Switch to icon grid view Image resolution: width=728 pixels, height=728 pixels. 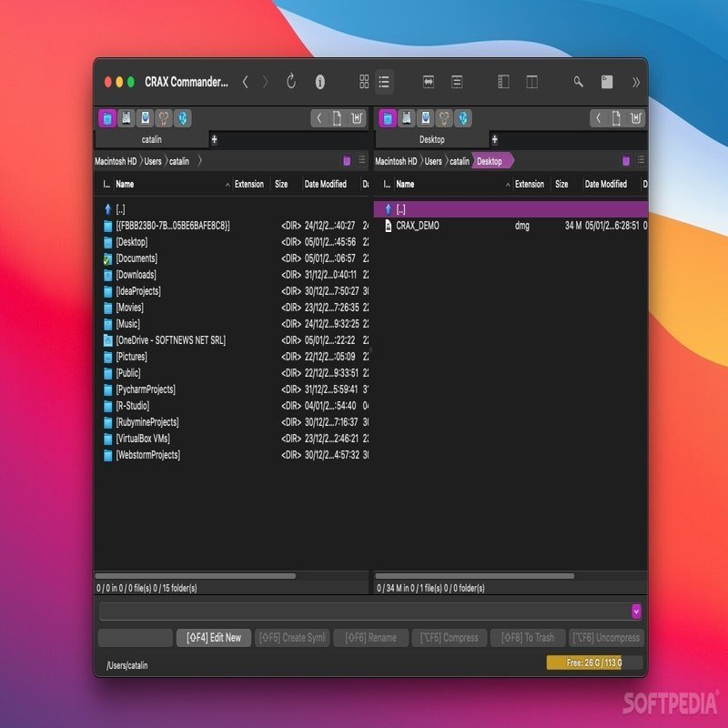[x=364, y=82]
